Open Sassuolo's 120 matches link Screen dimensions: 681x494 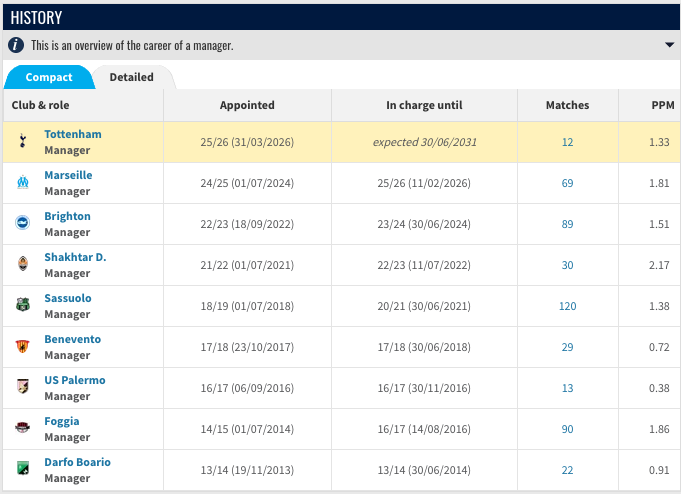(567, 306)
